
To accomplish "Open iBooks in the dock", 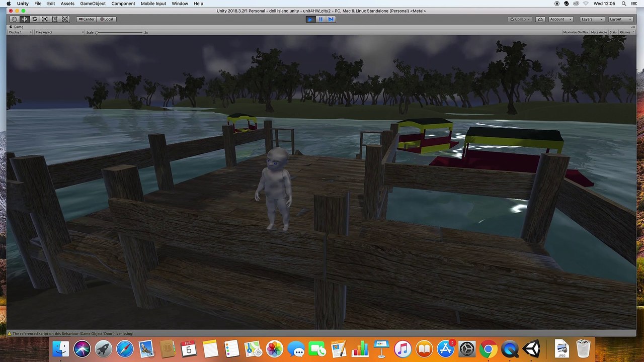I will (424, 348).
